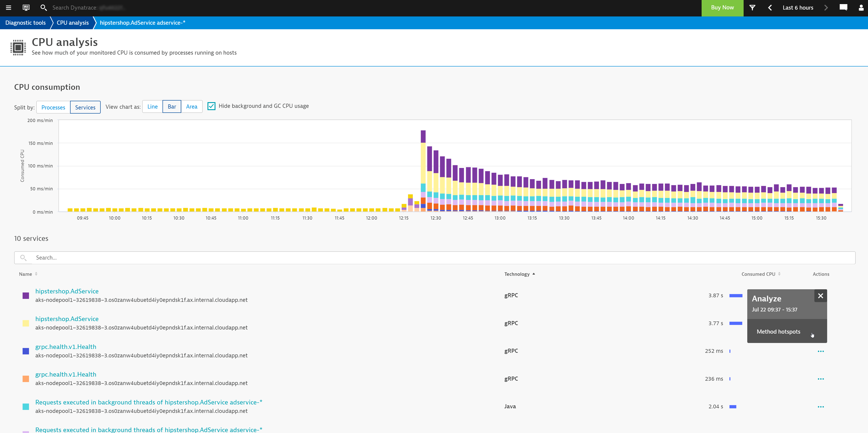Go to previous timeframe with left chevron
868x433 pixels.
tap(770, 7)
